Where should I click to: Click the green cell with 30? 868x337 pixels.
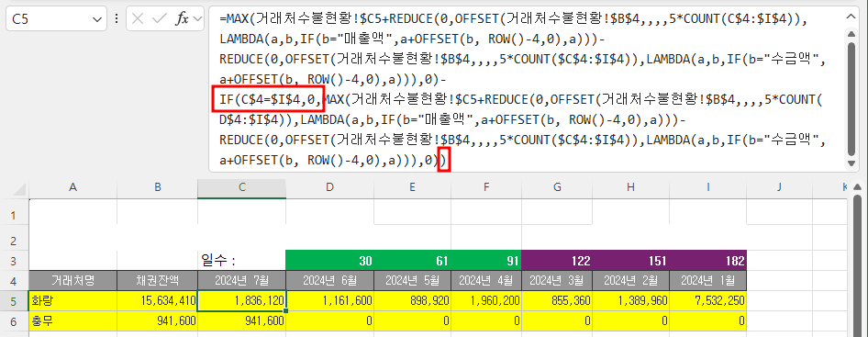(330, 260)
